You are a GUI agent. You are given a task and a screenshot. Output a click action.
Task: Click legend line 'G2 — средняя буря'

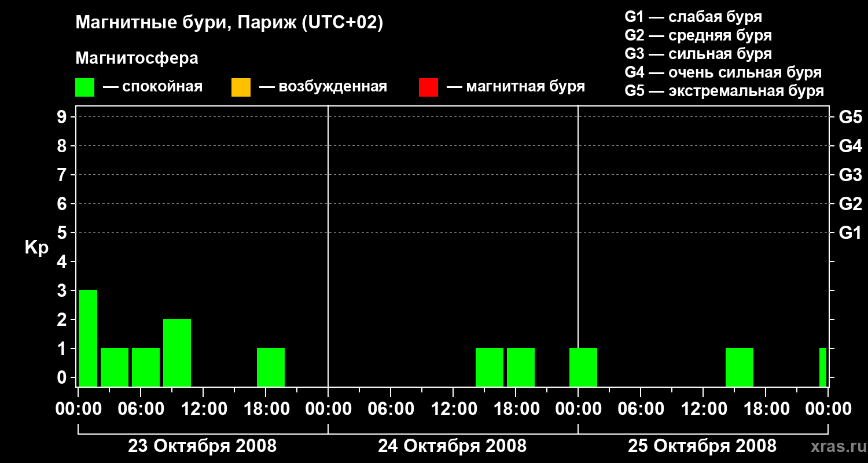[698, 35]
